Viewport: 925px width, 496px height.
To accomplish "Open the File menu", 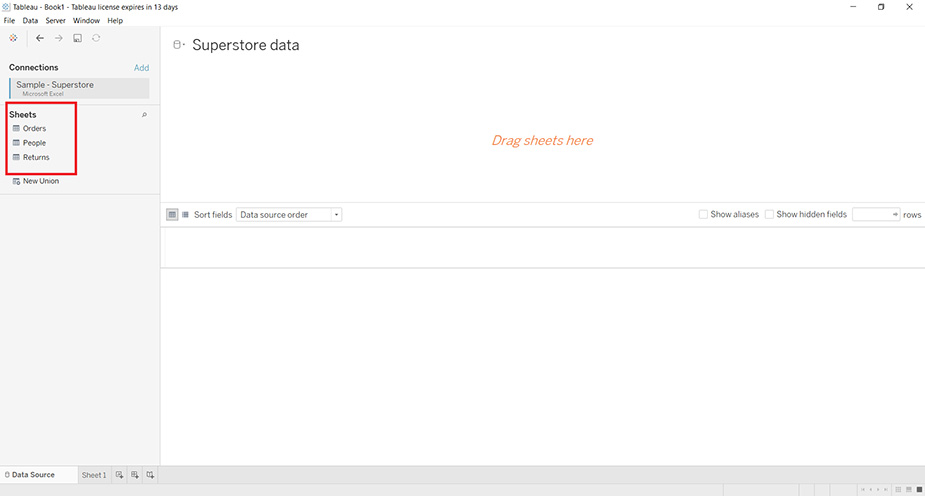I will click(x=9, y=21).
